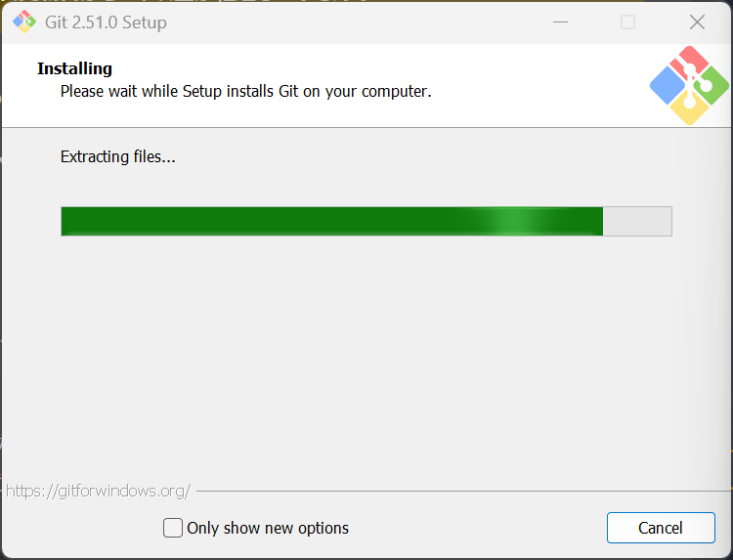
Task: Close the Git 2.51.0 Setup window
Action: click(697, 22)
